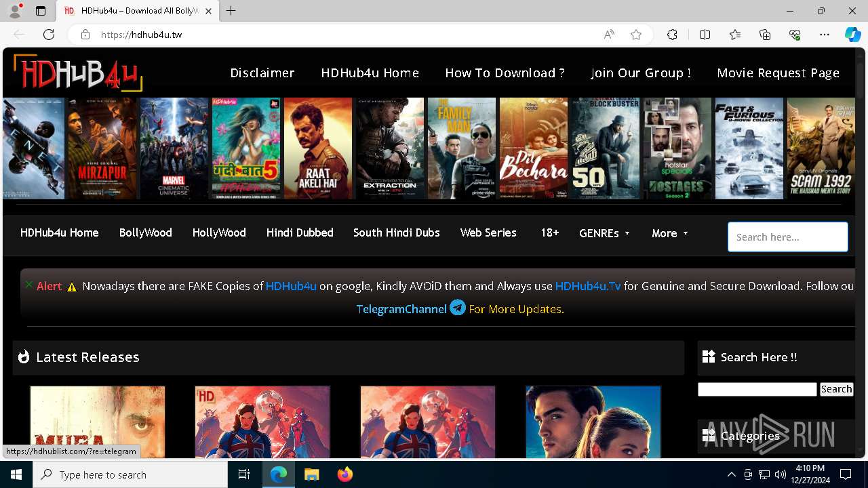Open Fast & Furious collection poster

749,148
